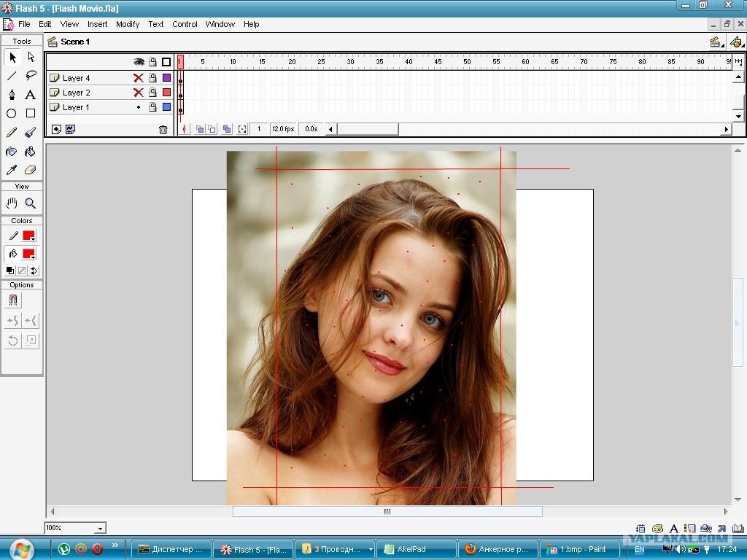The width and height of the screenshot is (747, 560).
Task: Select the Pen tool
Action: tap(12, 94)
